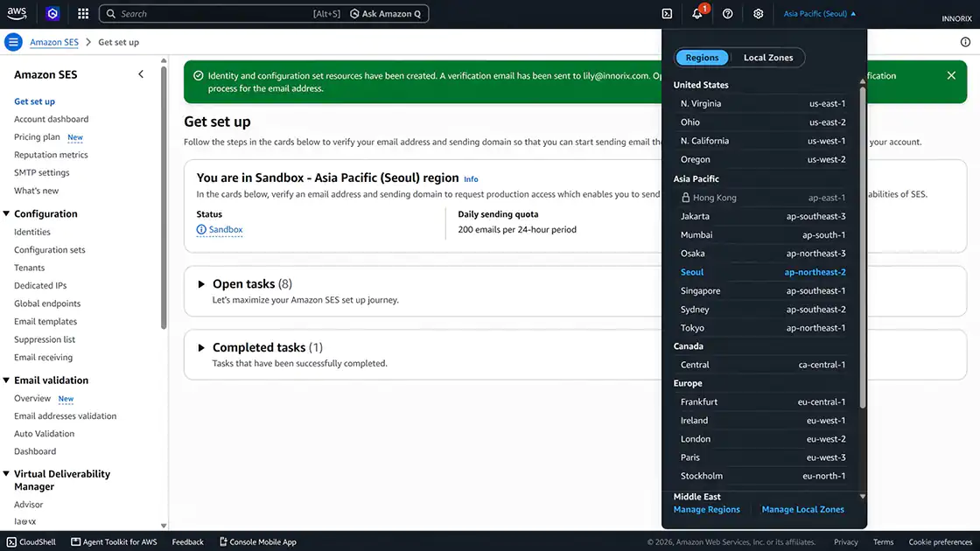Collapse the Configuration sidebar group
Screen dimensions: 980x551
(6, 213)
